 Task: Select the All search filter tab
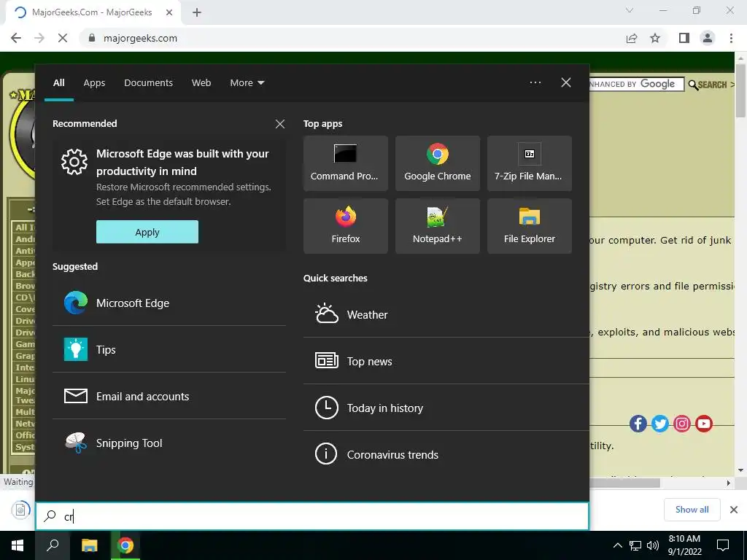click(58, 83)
